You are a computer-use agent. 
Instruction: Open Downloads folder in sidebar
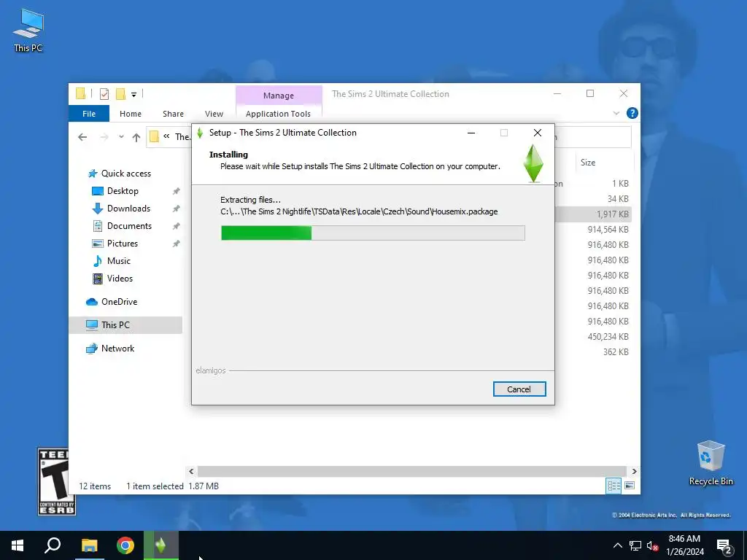pos(128,209)
